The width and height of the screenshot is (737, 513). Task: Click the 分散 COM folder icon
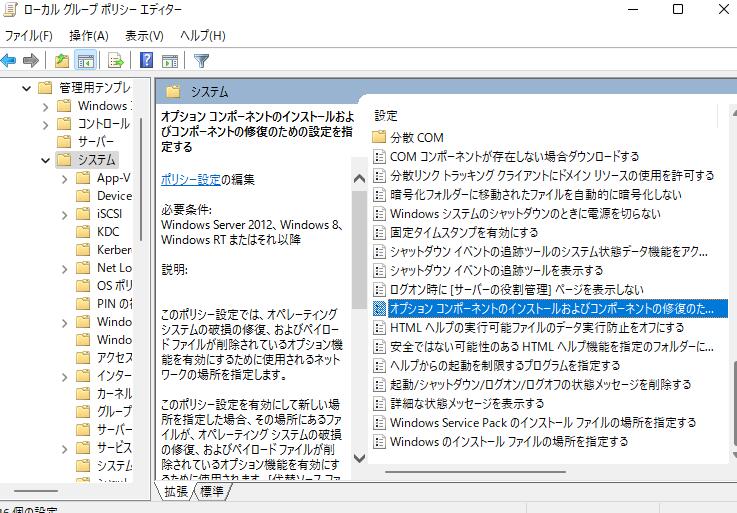(x=379, y=137)
